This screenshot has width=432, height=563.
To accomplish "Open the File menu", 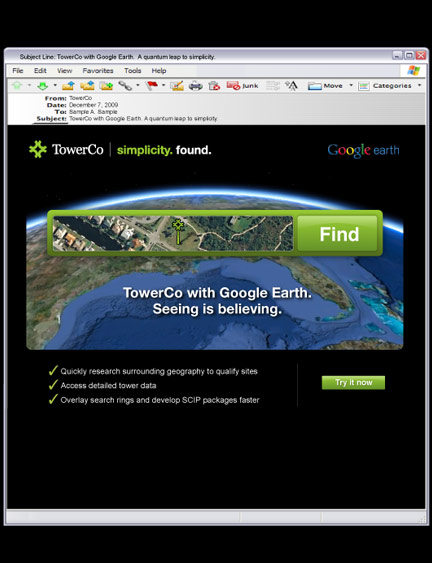I will coord(18,71).
